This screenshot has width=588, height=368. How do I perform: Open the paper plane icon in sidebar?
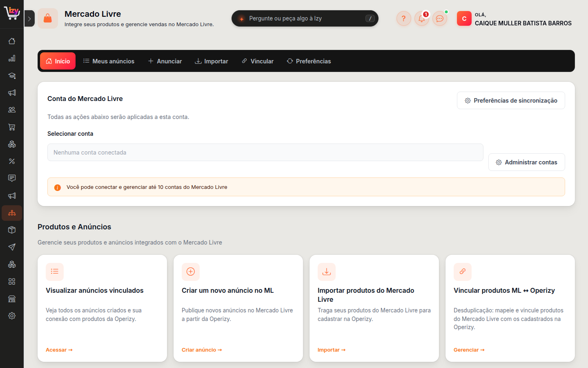point(12,247)
